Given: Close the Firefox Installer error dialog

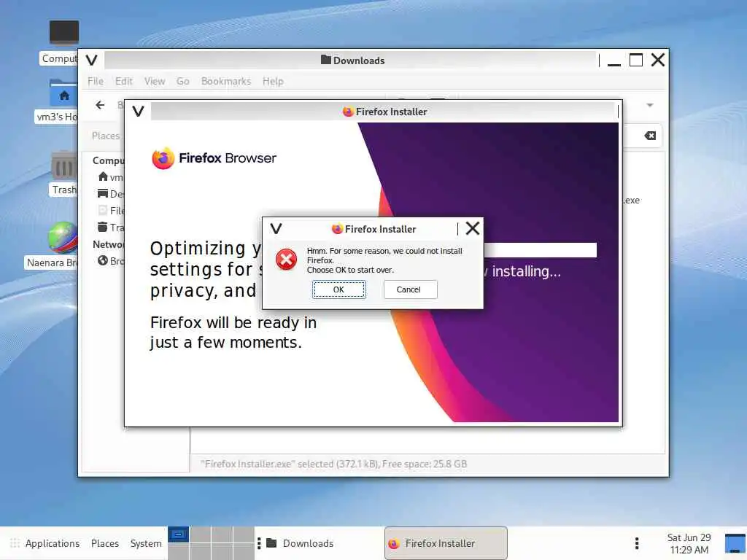Looking at the screenshot, I should (472, 228).
